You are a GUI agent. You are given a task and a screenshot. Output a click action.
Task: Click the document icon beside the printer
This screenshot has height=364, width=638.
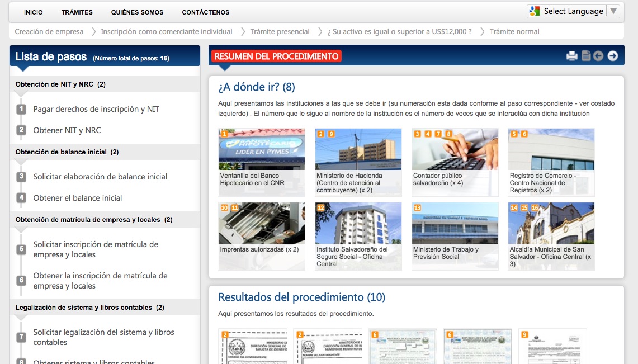click(586, 56)
